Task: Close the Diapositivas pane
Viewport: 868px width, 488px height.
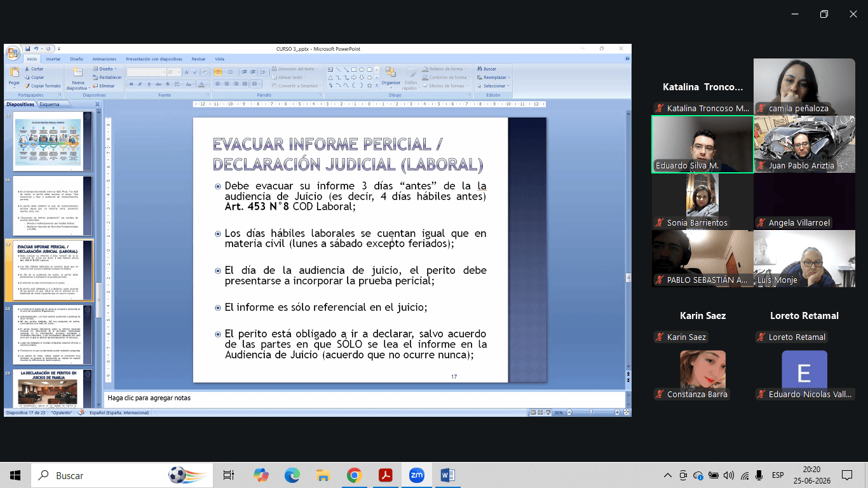Action: (98, 104)
